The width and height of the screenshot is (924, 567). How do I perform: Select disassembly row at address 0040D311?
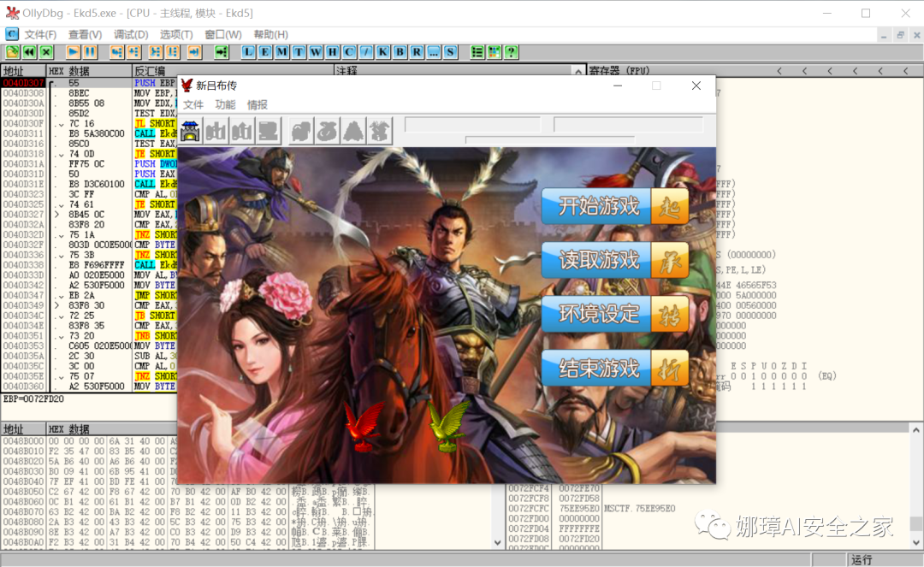[88, 133]
